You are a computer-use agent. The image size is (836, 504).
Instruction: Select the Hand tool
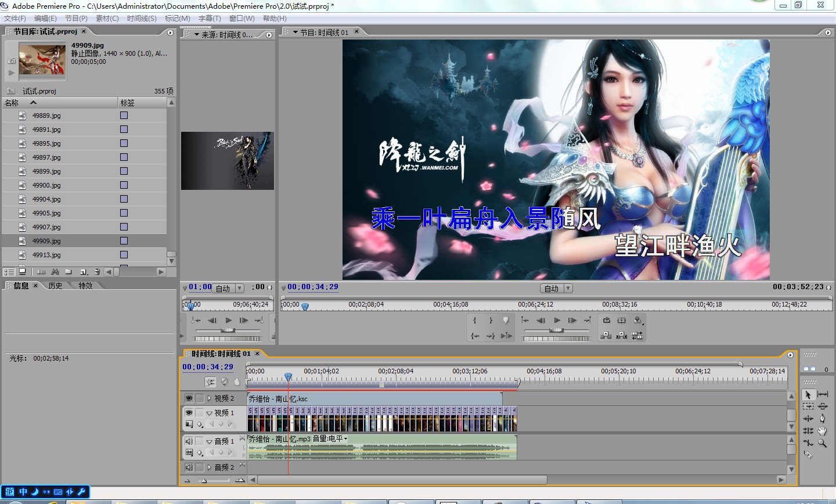(822, 431)
